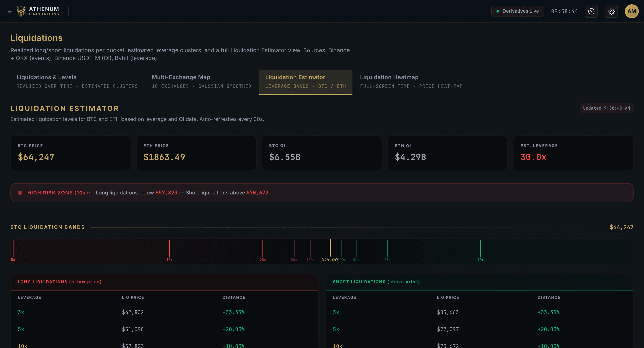Screen dimensions: 644x348
Task: Open the AM user avatar
Action: click(632, 11)
